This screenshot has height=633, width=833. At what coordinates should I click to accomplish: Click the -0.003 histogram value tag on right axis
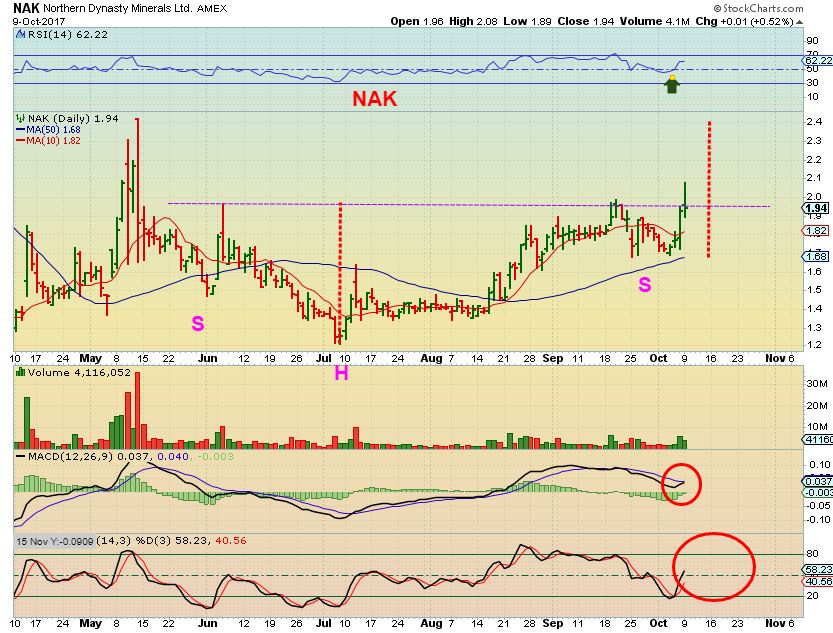point(818,492)
